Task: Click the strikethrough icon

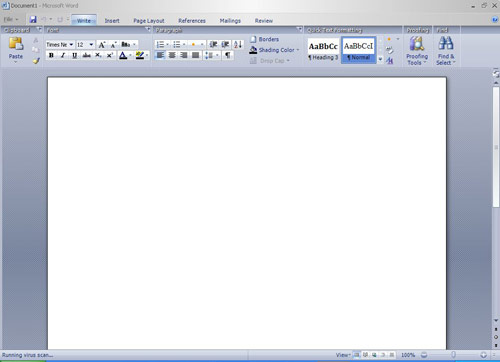Action: (86, 55)
